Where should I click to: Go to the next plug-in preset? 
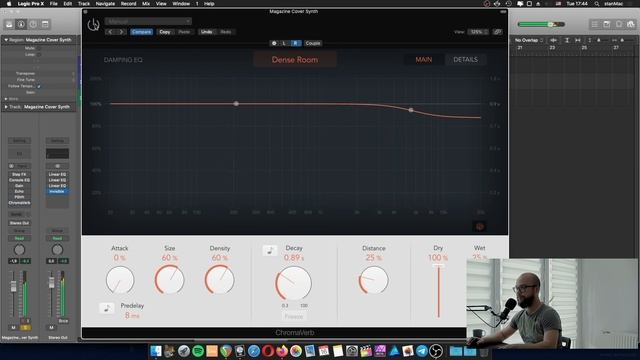[121, 32]
